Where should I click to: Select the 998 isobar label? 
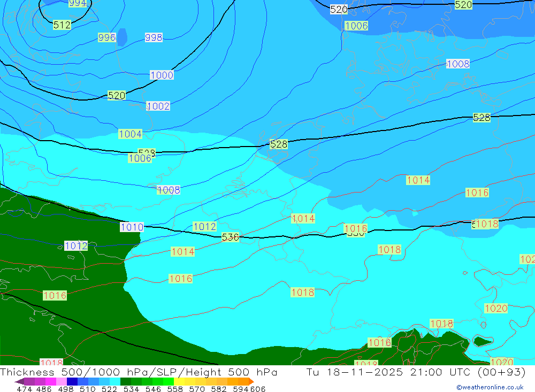point(154,37)
